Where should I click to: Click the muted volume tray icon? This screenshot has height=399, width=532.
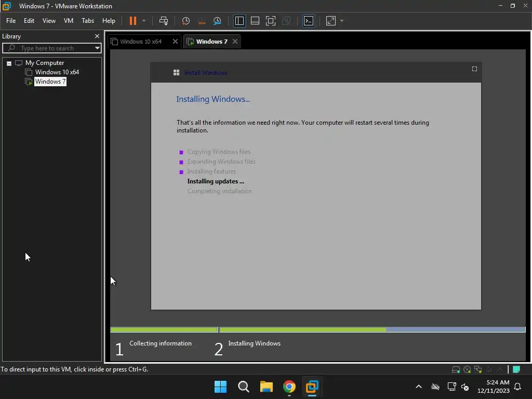pyautogui.click(x=465, y=387)
